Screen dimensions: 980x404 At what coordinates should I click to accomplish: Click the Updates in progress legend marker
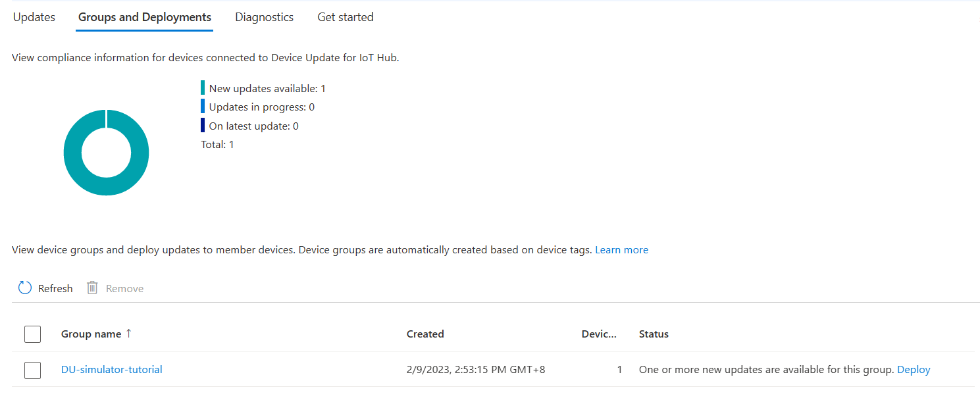(x=203, y=107)
